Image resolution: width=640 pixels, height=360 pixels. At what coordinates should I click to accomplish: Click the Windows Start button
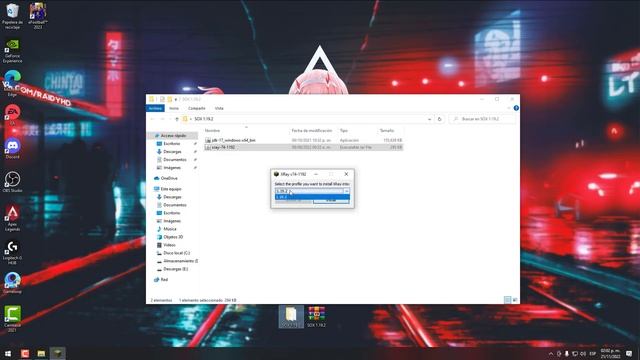8,353
